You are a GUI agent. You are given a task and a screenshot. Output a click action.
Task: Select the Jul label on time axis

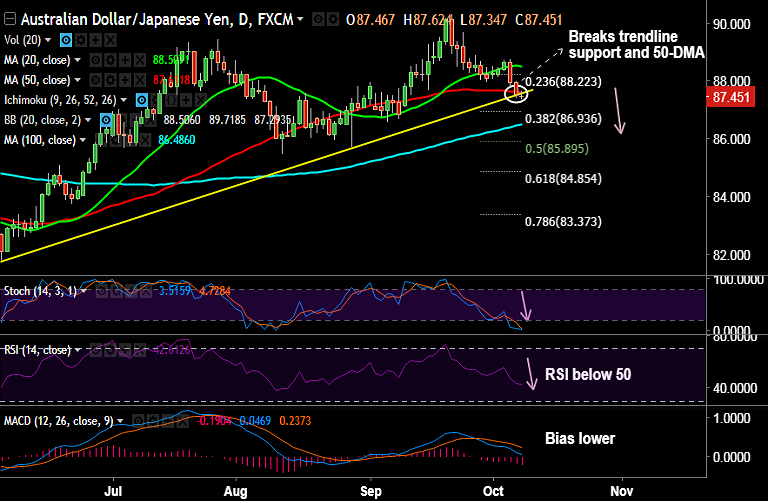113,491
